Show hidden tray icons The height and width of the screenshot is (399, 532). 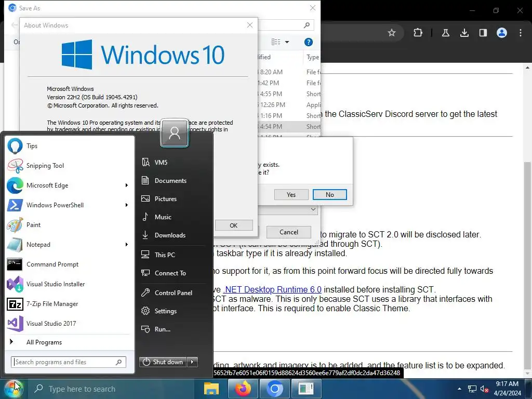pos(459,389)
